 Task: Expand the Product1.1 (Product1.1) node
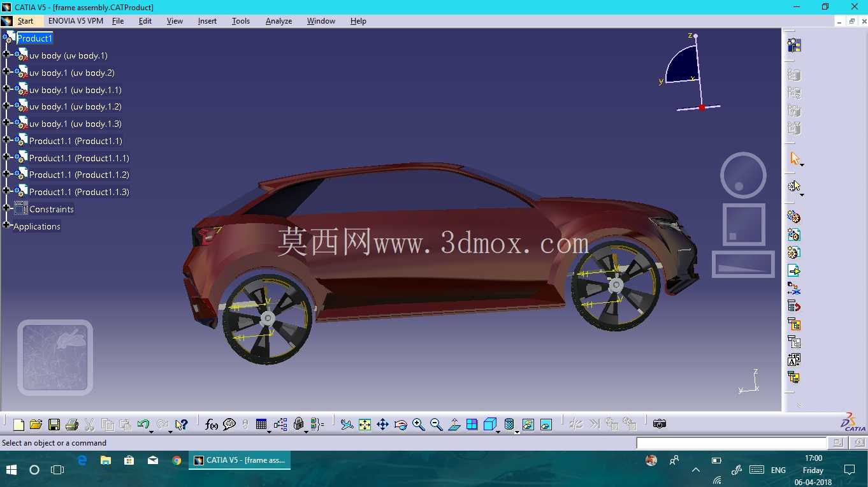[x=6, y=140]
